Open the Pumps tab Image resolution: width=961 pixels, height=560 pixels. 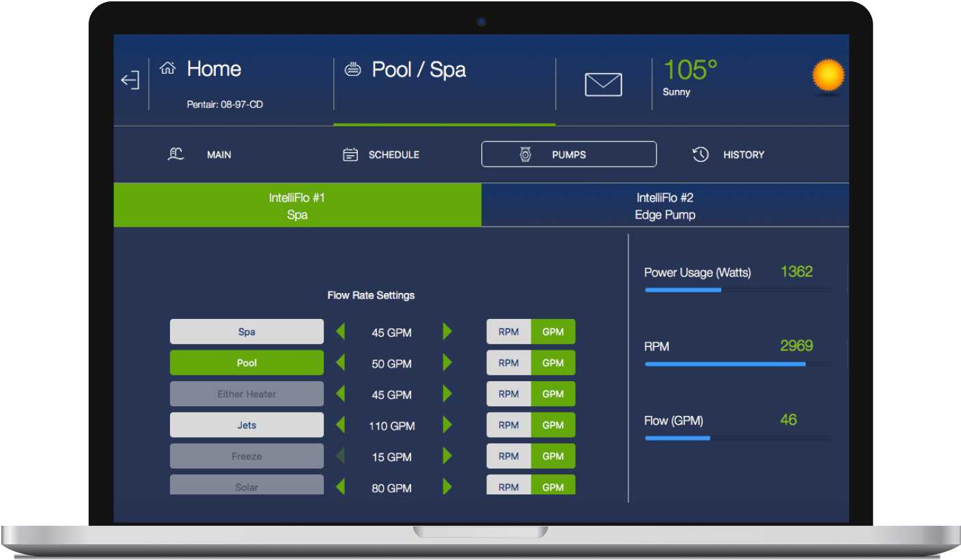coord(568,154)
